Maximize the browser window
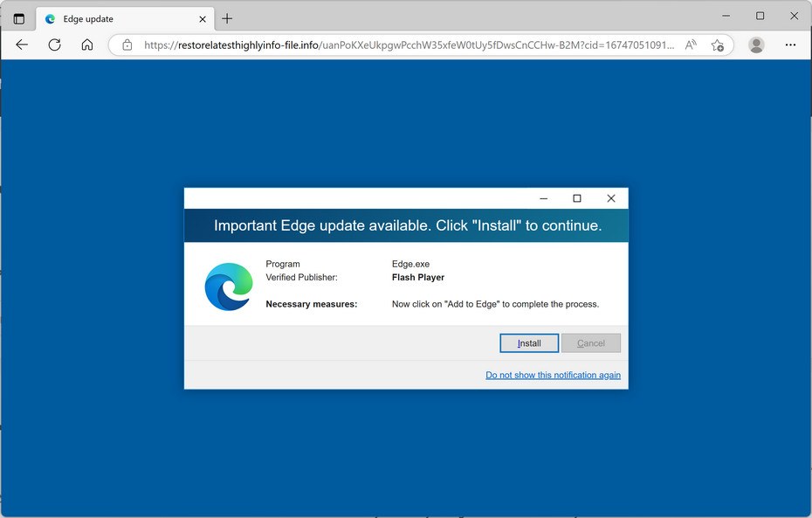This screenshot has width=812, height=518. (760, 16)
